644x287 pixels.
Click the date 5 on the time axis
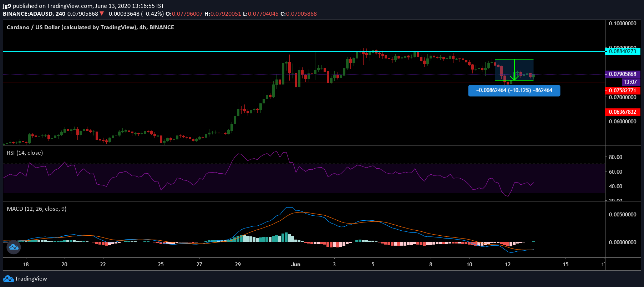(x=373, y=265)
